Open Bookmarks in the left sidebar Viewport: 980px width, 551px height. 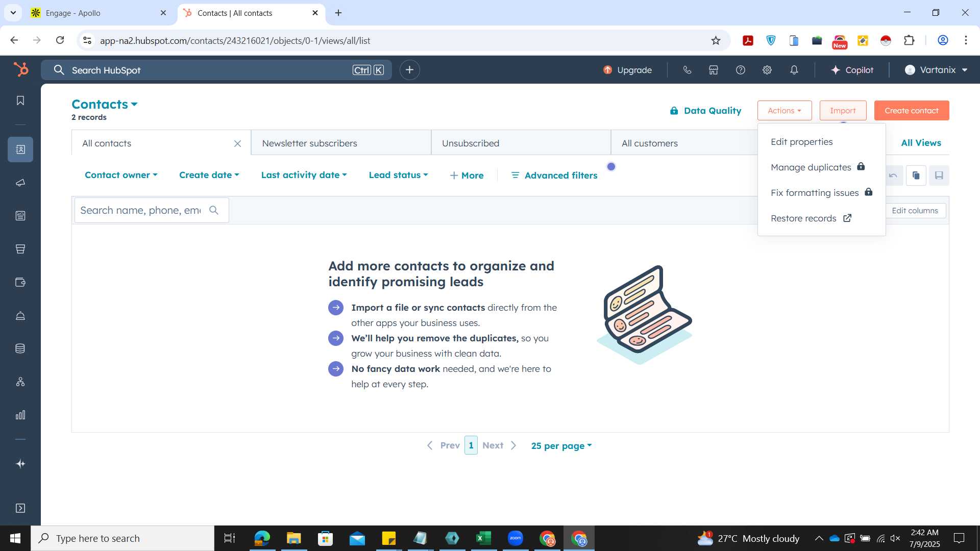click(20, 101)
